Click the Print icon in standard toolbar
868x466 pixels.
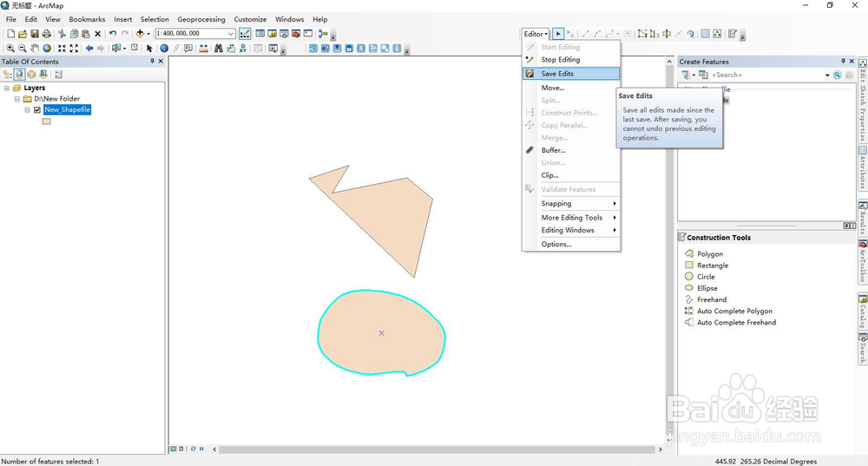pos(47,34)
